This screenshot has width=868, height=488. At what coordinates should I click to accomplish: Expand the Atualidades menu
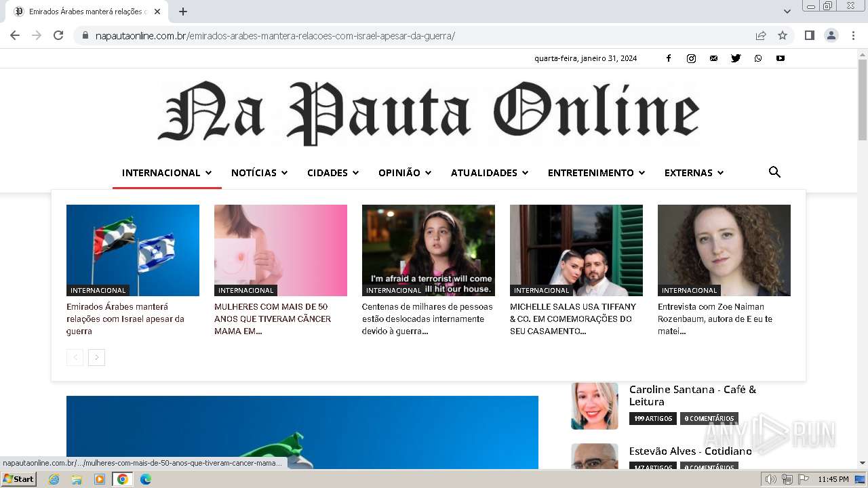pos(490,173)
